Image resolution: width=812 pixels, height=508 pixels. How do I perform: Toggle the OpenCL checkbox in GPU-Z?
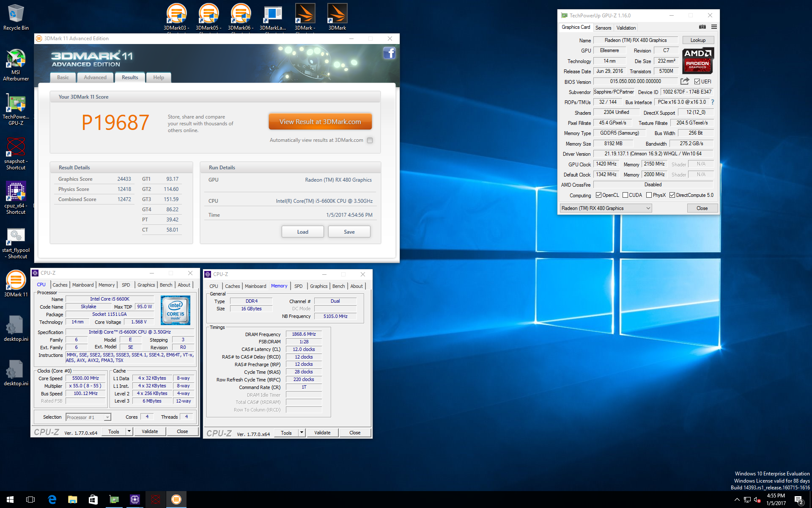click(x=598, y=195)
